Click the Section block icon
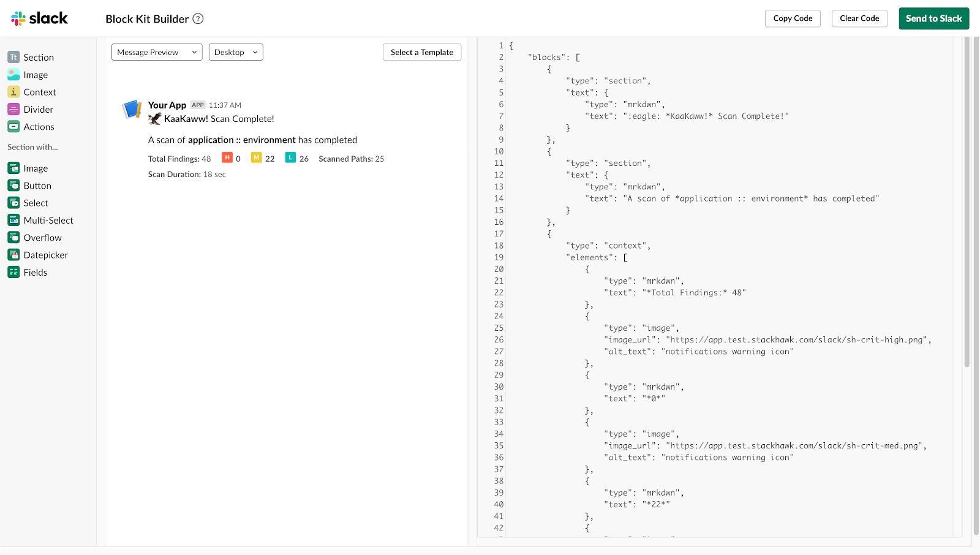 [x=13, y=57]
